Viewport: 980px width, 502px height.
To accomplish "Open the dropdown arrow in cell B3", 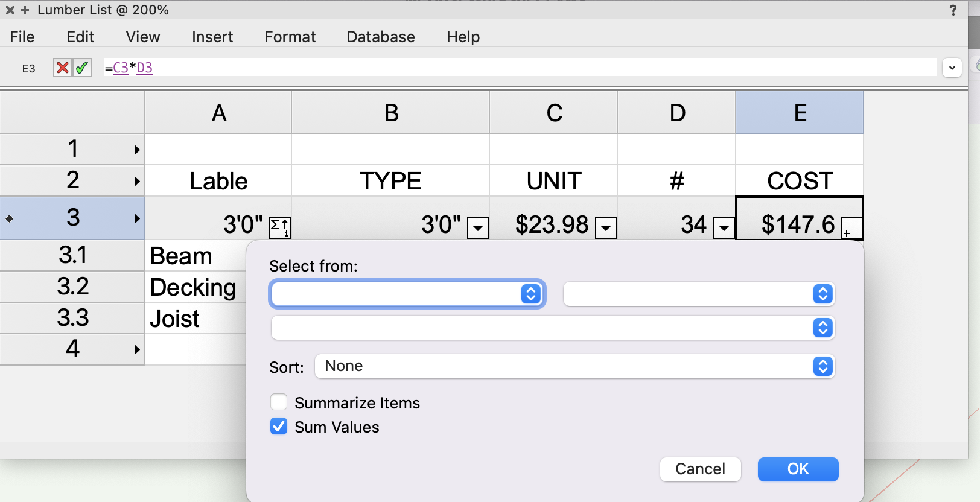I will tap(478, 228).
